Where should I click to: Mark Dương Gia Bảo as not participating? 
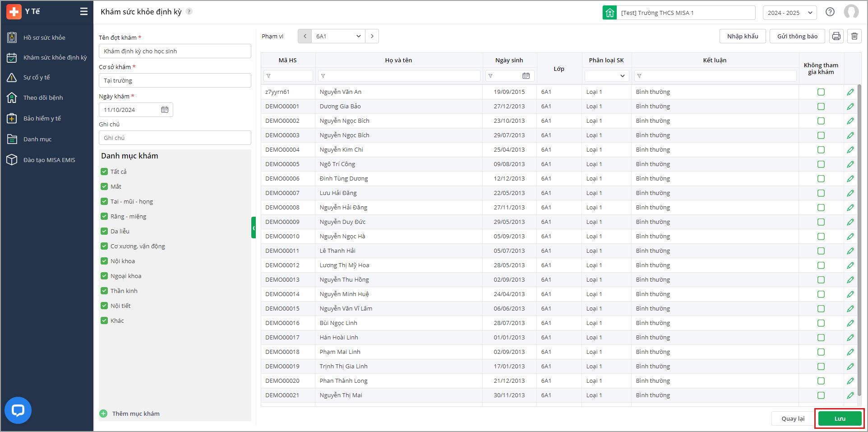(821, 107)
